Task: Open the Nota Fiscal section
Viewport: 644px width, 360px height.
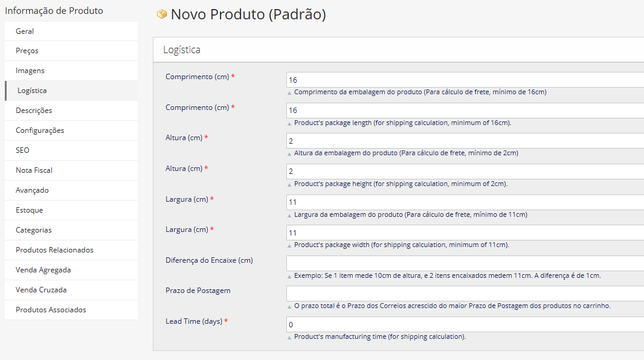Action: coord(34,170)
